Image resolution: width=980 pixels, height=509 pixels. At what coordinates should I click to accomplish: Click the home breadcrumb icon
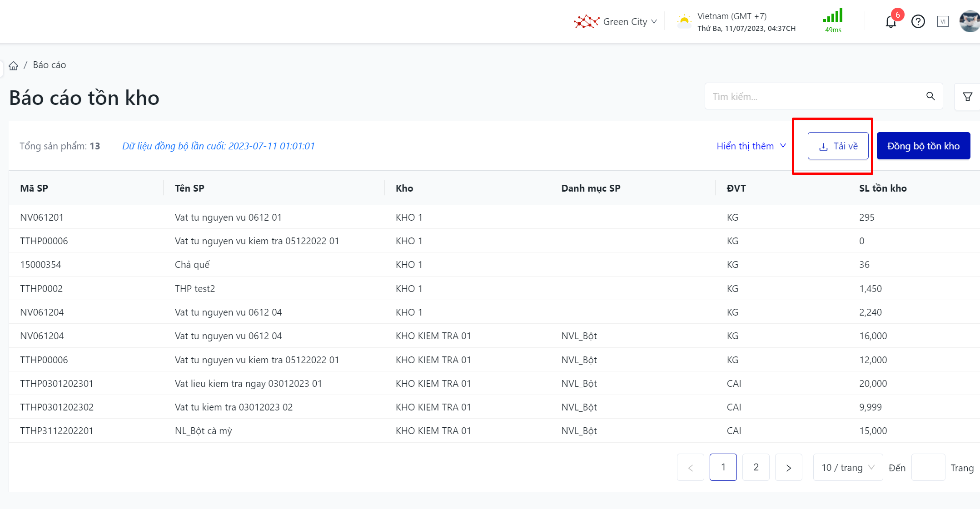tap(14, 65)
